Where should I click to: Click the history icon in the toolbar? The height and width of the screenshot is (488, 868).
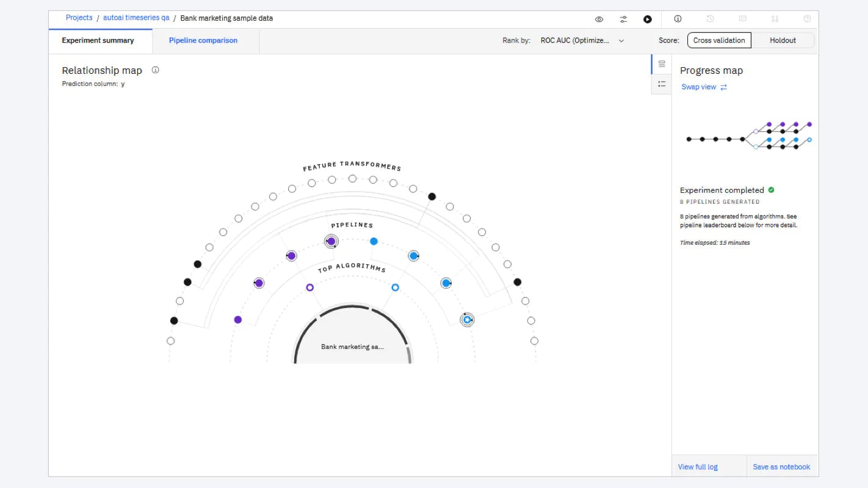coord(710,19)
